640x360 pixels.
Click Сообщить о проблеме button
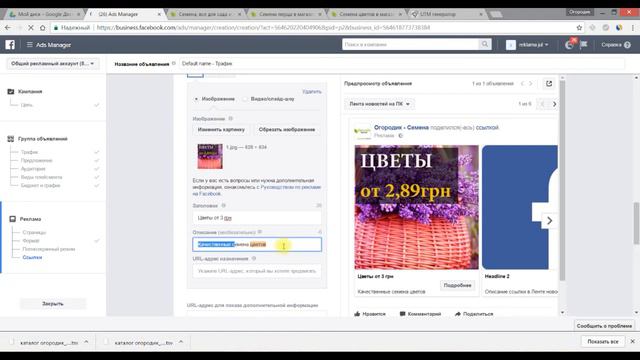pos(604,326)
